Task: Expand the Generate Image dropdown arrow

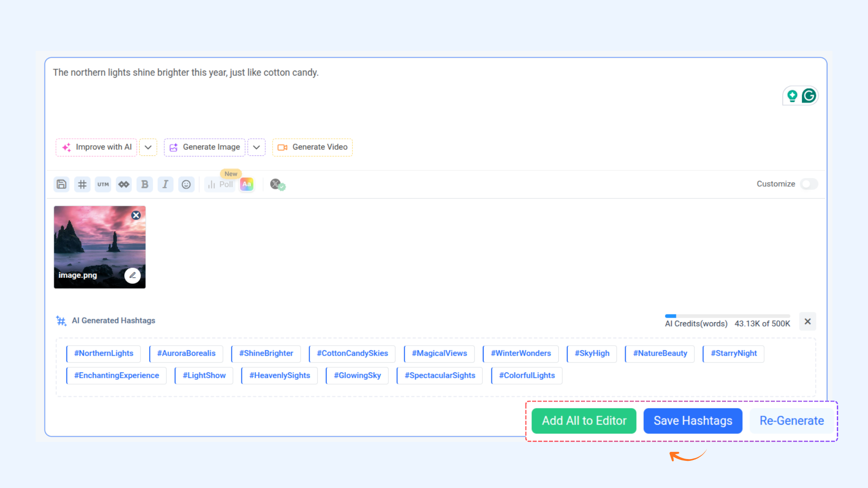Action: [256, 147]
